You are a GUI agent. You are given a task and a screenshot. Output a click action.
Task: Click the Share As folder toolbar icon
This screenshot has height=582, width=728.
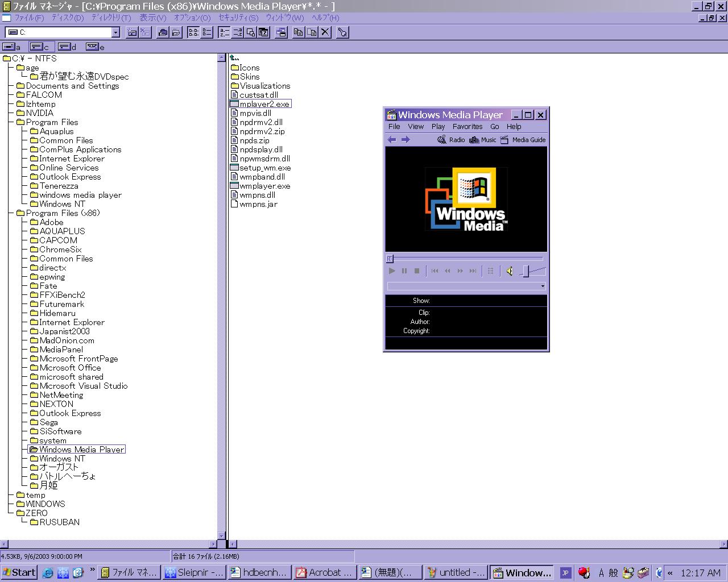pyautogui.click(x=163, y=32)
